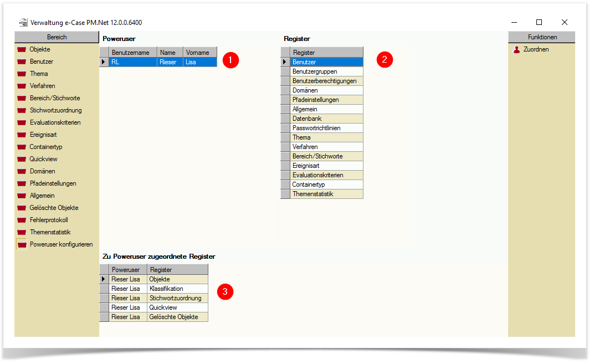
Task: Select assigned Quickview cell in lower table
Action: (x=177, y=307)
